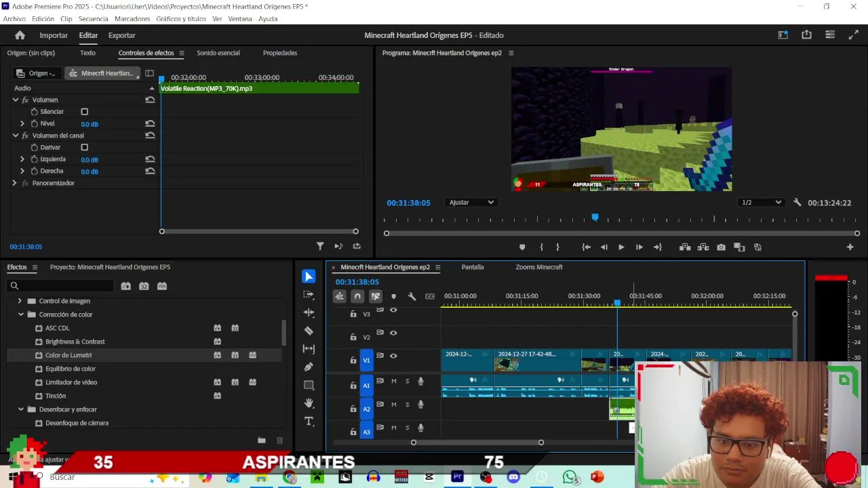
Task: Step forward one frame
Action: [x=639, y=247]
